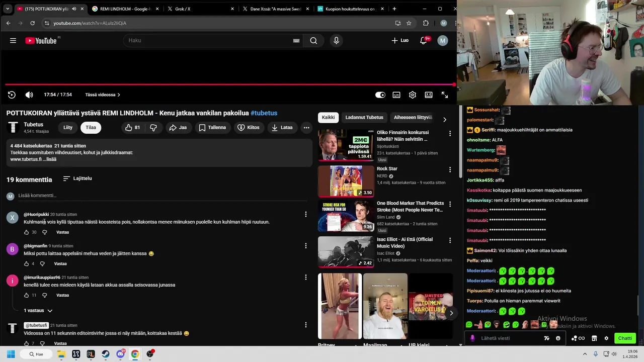The width and height of the screenshot is (644, 362).
Task: Like the @Huoripukki comment
Action: click(27, 232)
